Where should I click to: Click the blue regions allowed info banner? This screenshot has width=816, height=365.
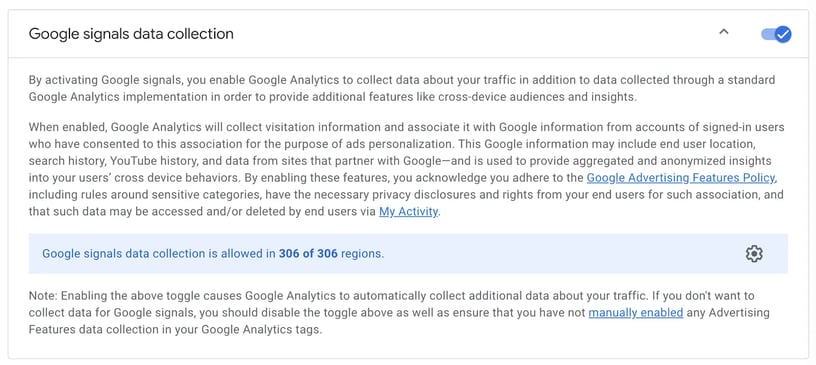point(408,254)
